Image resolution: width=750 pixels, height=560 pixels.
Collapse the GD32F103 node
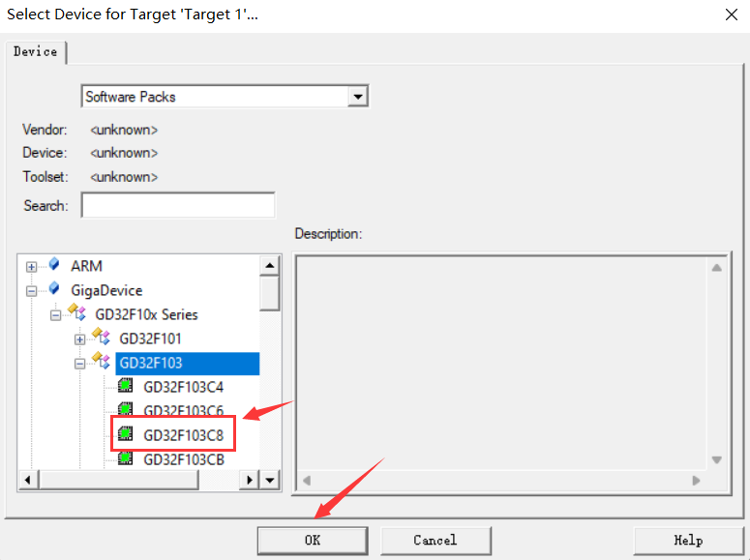click(x=80, y=364)
